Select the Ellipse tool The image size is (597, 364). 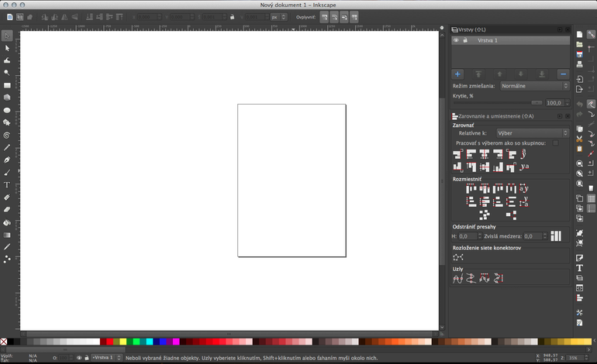pos(7,110)
